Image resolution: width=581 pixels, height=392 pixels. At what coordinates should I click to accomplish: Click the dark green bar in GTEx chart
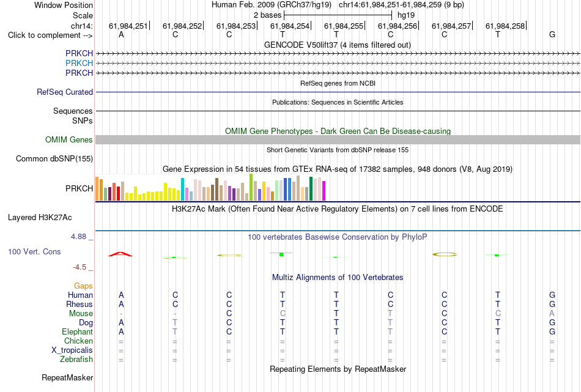coord(311,189)
